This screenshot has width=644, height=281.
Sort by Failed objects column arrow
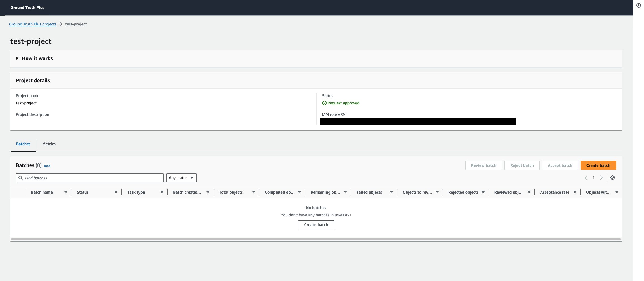click(391, 192)
